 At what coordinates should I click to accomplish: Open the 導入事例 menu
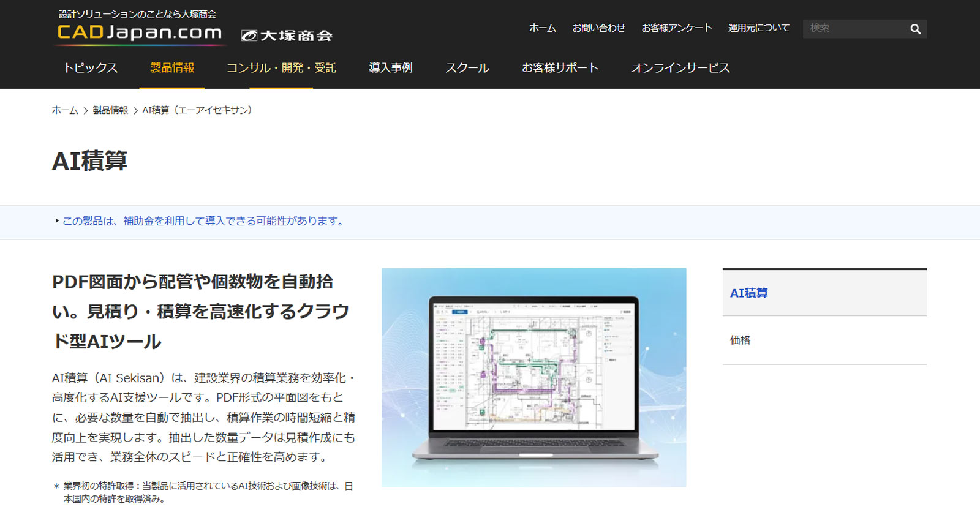(391, 68)
